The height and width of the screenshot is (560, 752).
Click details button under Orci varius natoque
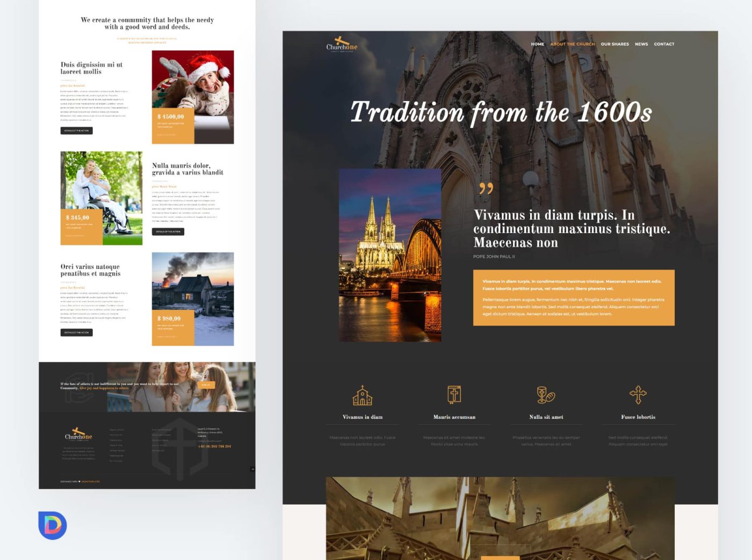[76, 332]
